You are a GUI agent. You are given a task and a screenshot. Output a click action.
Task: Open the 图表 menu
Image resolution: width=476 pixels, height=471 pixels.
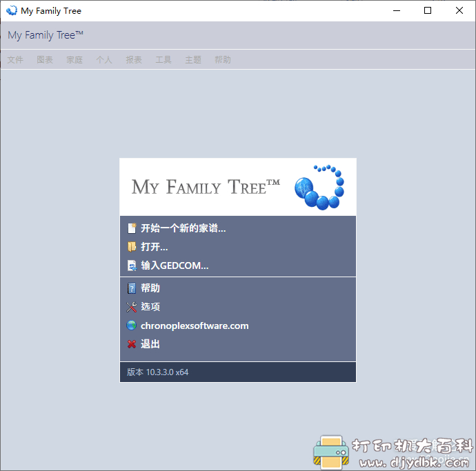[45, 60]
